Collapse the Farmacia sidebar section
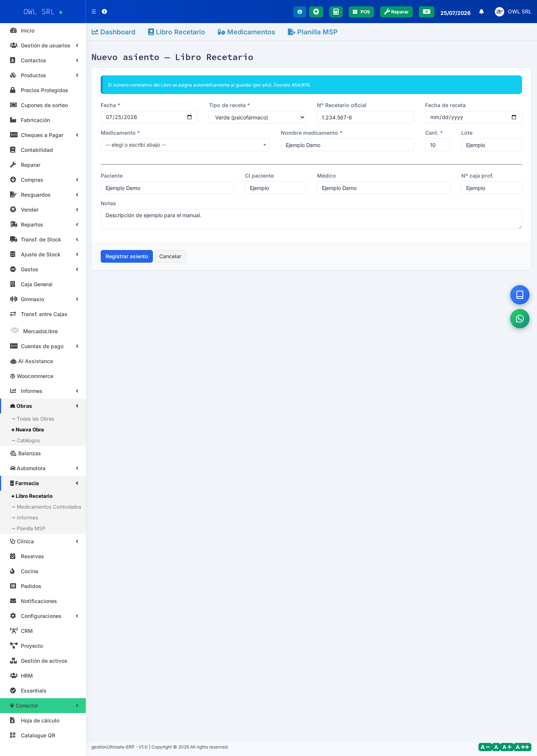Image resolution: width=537 pixels, height=756 pixels. (43, 483)
